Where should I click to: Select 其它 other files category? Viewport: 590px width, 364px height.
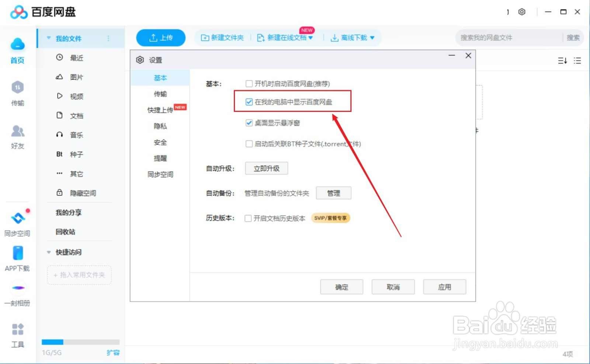pos(69,173)
